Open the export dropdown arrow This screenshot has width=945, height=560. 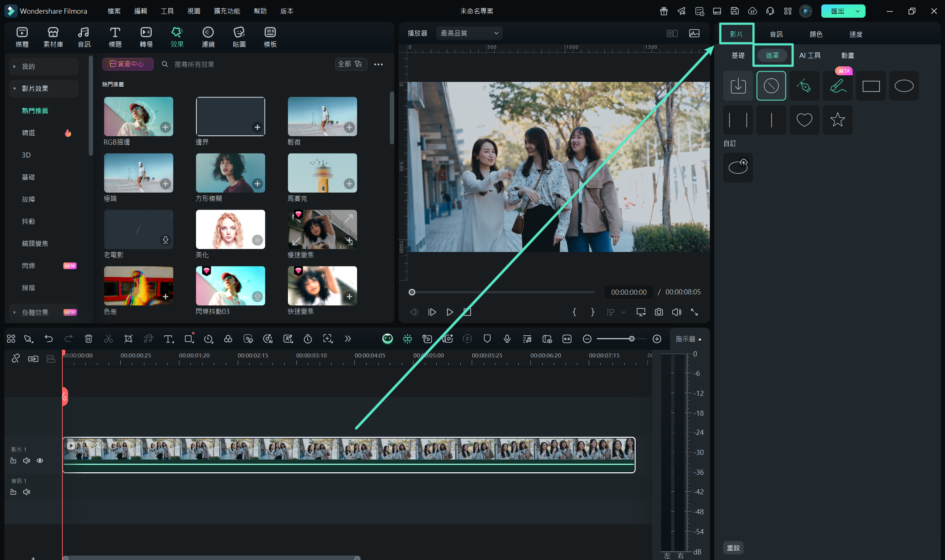tap(858, 11)
